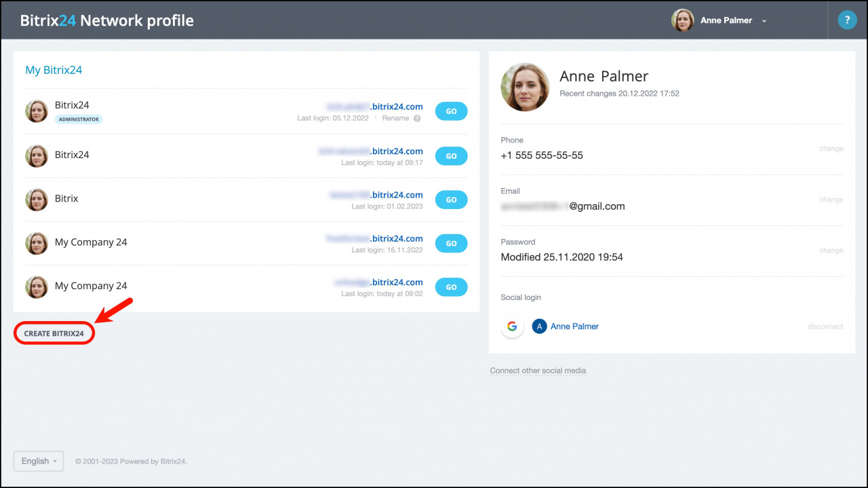Click the Bitrix account name

66,199
